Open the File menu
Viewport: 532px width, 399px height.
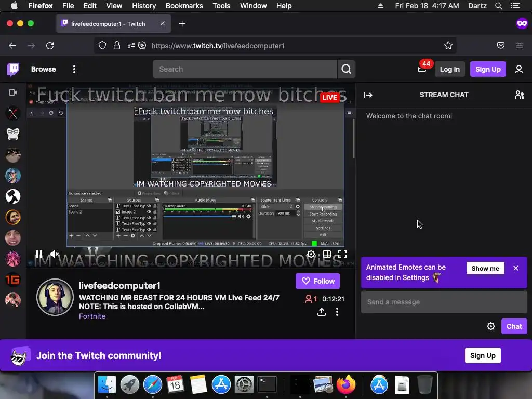[68, 6]
